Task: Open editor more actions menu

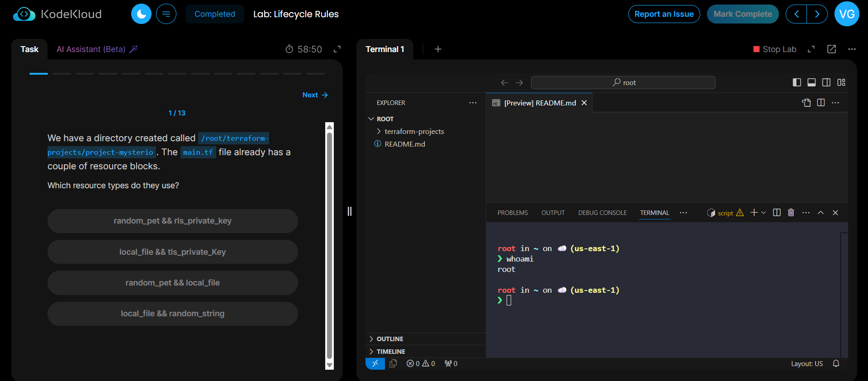Action: click(x=835, y=103)
